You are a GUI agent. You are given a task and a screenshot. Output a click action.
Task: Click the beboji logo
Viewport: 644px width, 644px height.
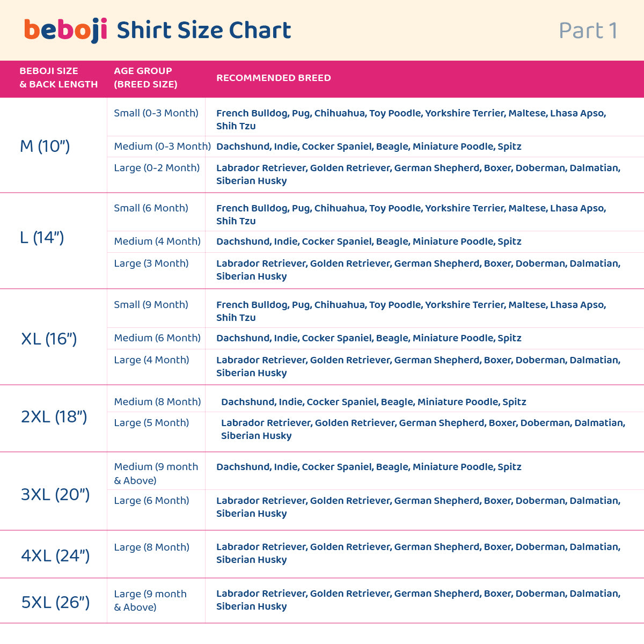pos(65,30)
